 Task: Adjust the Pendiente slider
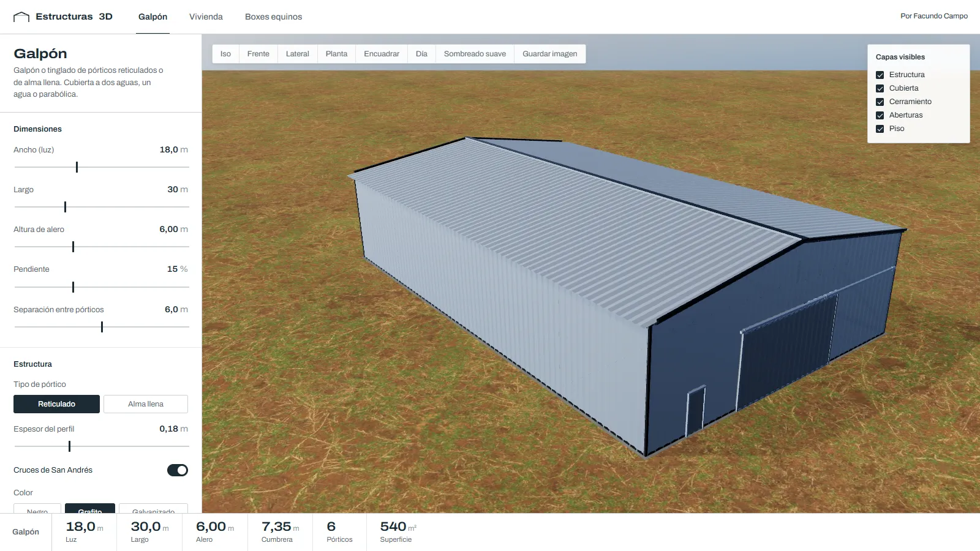101,287
